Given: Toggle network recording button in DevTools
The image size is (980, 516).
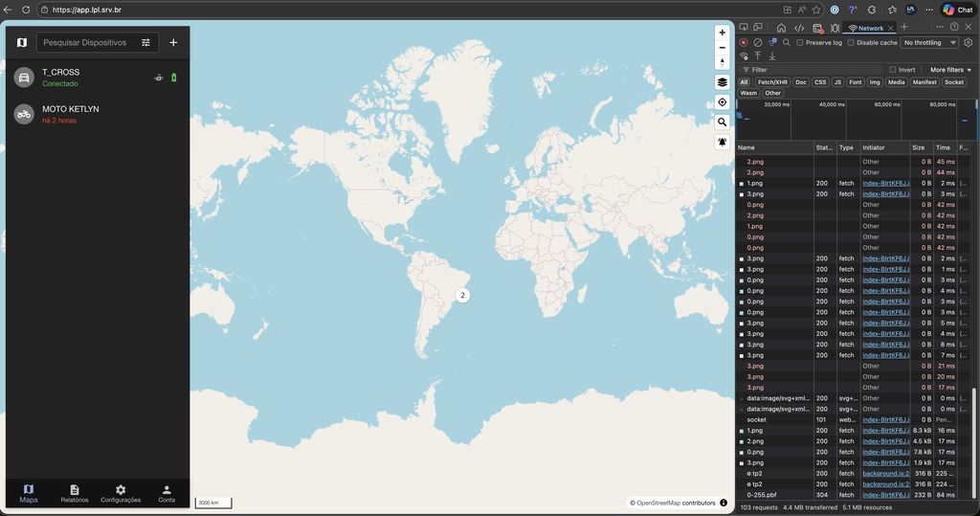Looking at the screenshot, I should coord(743,42).
